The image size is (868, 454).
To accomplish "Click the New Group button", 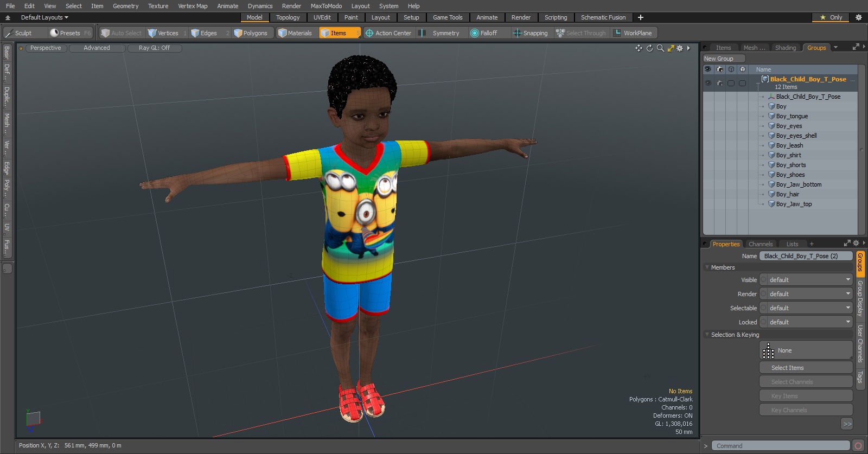I will point(724,59).
